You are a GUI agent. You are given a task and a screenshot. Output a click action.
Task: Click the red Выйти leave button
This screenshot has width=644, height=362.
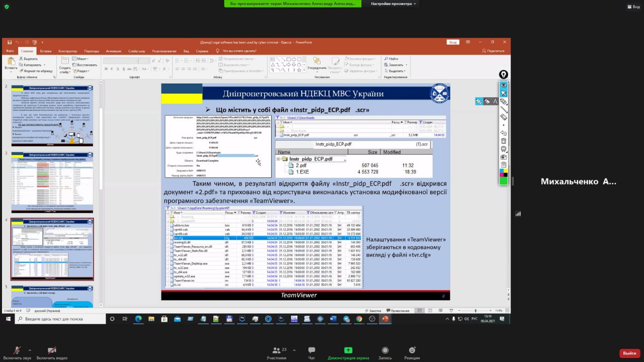[629, 353]
